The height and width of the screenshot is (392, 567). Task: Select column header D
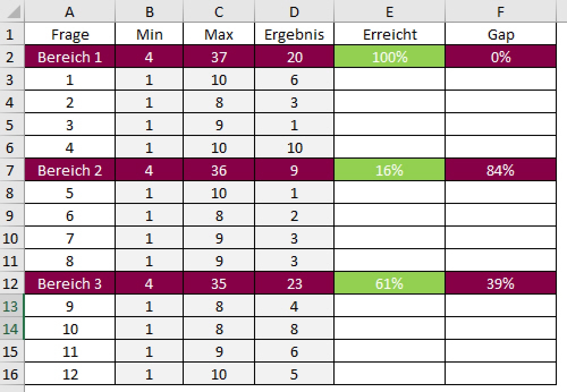(294, 11)
